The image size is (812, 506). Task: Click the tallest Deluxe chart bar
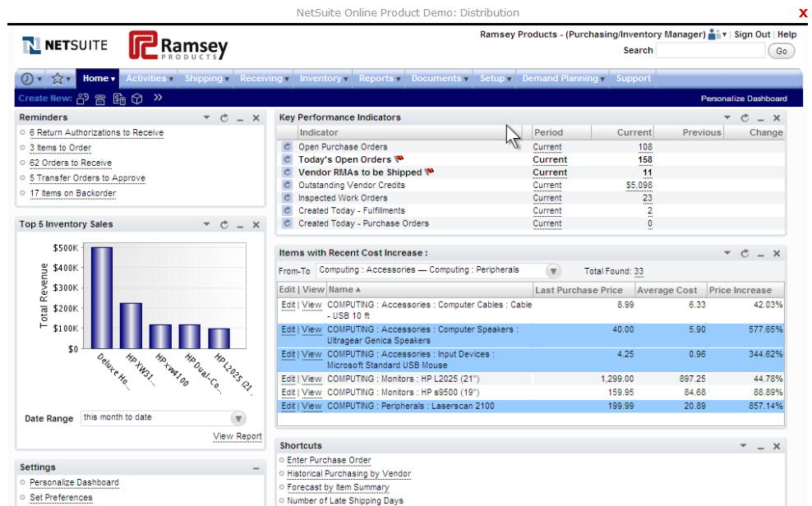pyautogui.click(x=102, y=298)
